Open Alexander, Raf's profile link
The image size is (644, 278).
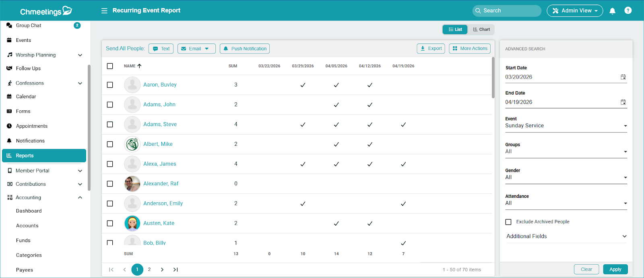[161, 184]
